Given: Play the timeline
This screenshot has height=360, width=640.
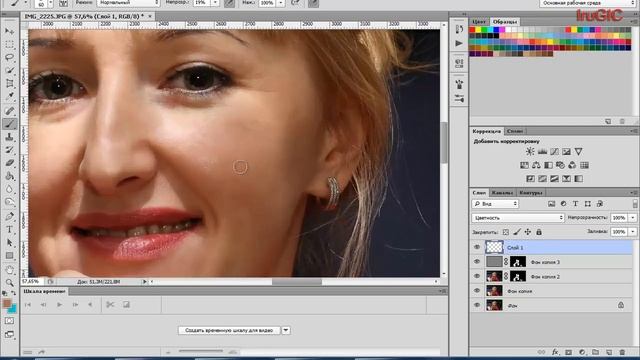Looking at the screenshot, I should 60,304.
